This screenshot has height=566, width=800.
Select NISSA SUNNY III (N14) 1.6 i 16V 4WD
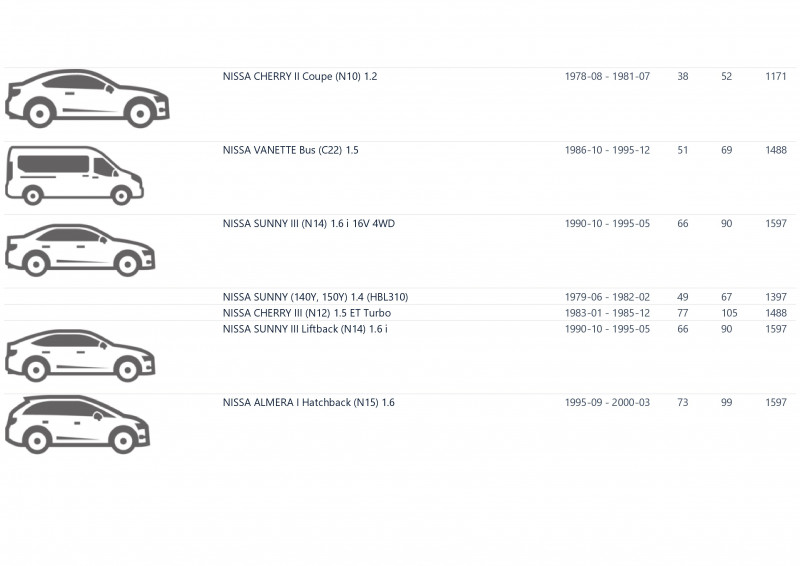coord(309,224)
